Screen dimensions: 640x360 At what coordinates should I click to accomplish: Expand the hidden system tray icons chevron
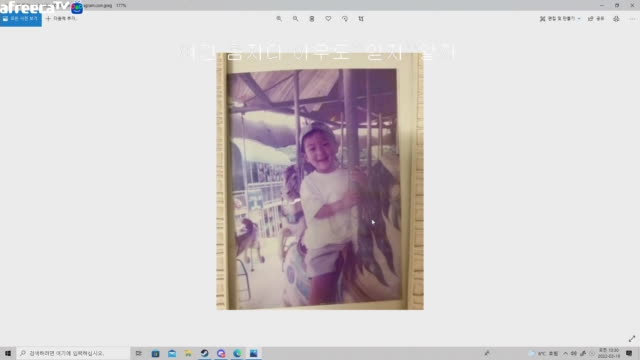(x=565, y=353)
